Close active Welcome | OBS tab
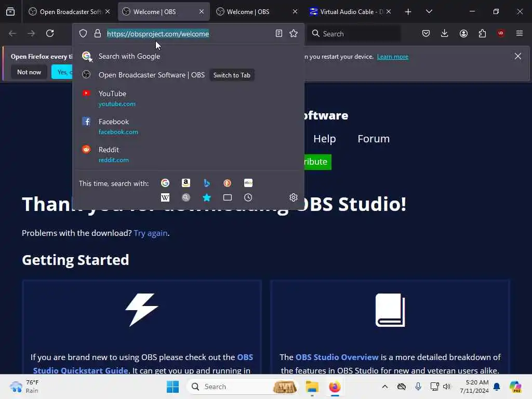 click(202, 12)
